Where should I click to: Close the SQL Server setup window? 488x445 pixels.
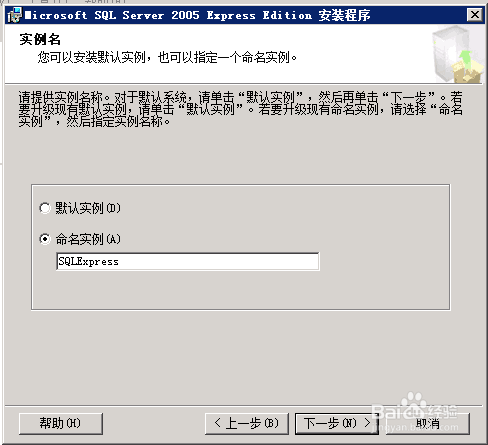pyautogui.click(x=475, y=15)
